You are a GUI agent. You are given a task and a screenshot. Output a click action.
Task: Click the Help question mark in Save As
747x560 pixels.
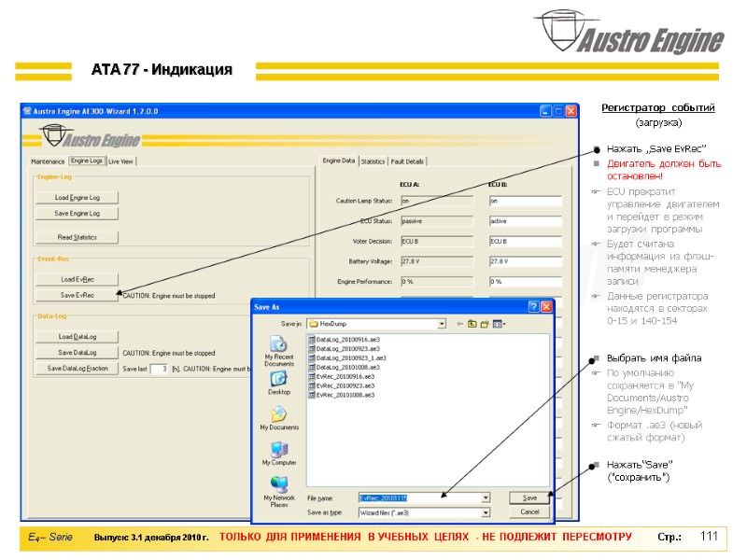pos(533,307)
